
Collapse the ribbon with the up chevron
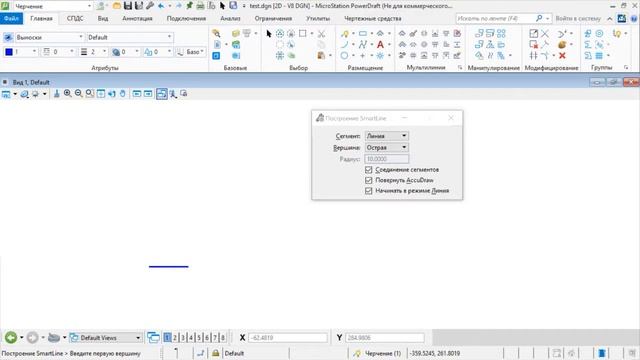pos(609,19)
